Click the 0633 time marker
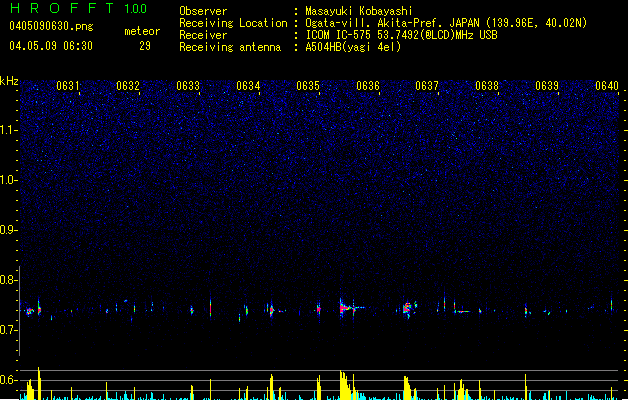Image resolution: width=629 pixels, height=400 pixels. coord(188,86)
